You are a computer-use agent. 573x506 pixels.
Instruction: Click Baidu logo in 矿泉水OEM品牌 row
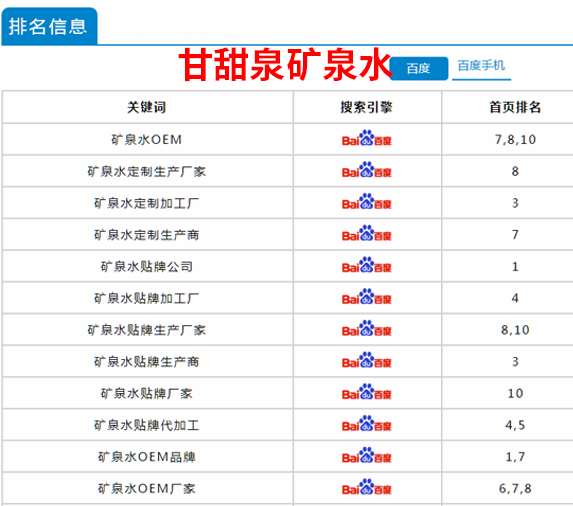367,456
